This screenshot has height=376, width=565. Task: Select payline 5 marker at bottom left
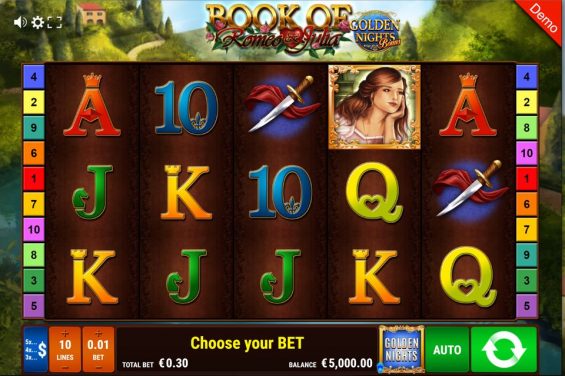(x=34, y=306)
